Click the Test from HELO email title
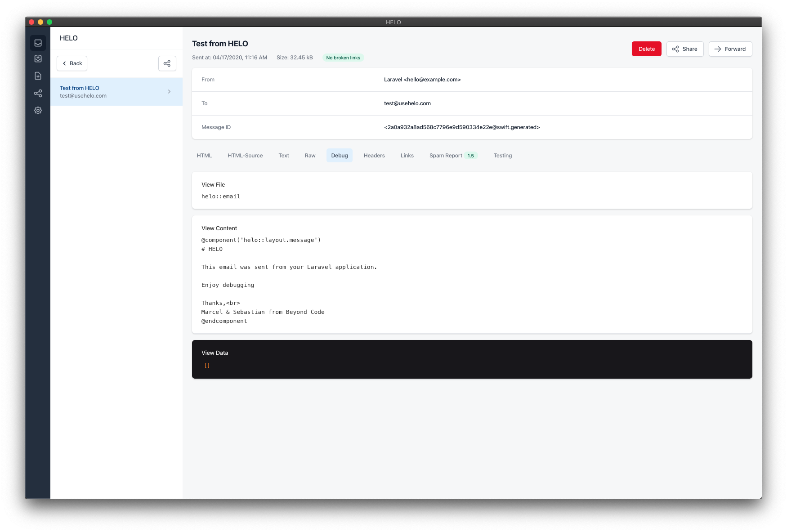This screenshot has height=532, width=787. (x=220, y=44)
